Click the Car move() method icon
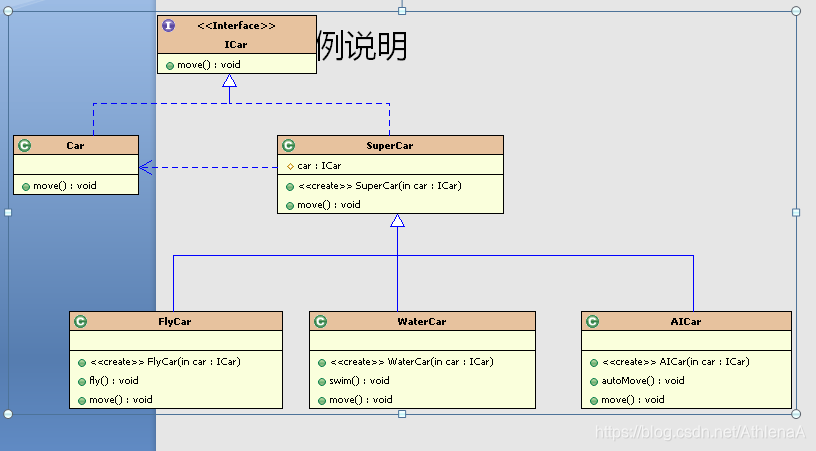816x451 pixels. point(26,187)
